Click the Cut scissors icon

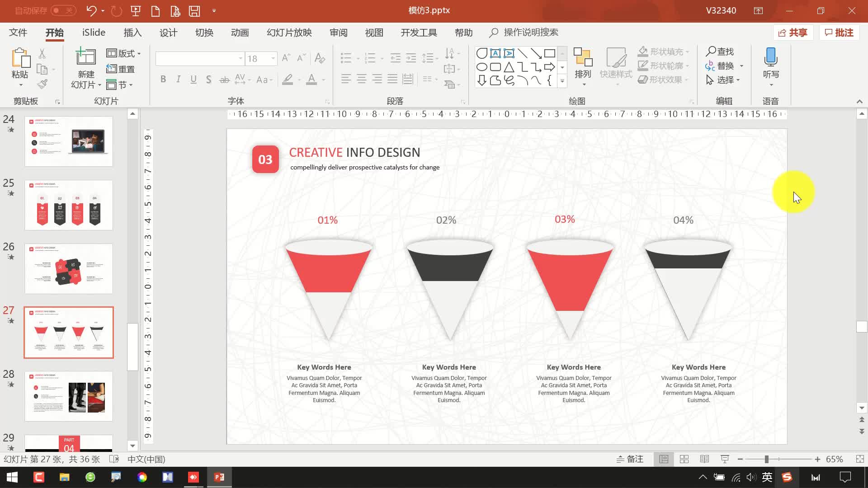pos(42,53)
